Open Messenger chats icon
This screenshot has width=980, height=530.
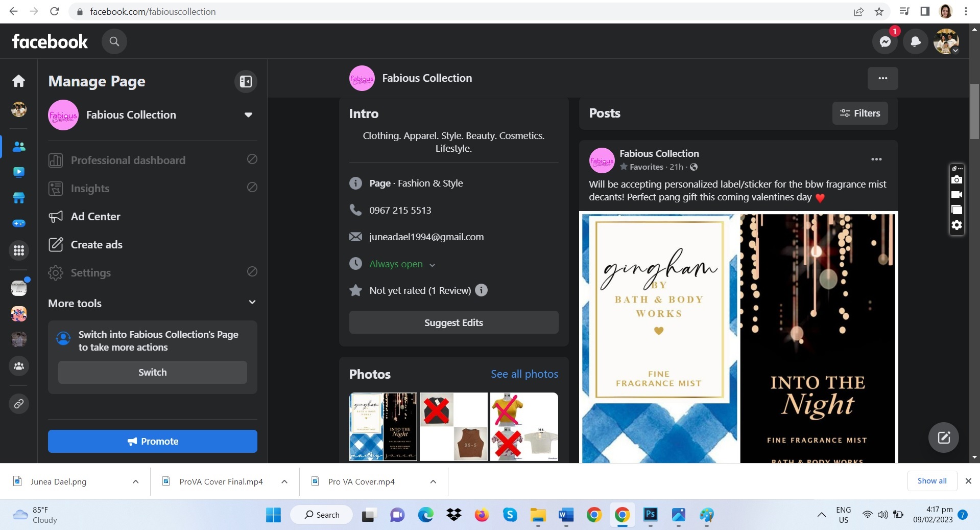(885, 41)
